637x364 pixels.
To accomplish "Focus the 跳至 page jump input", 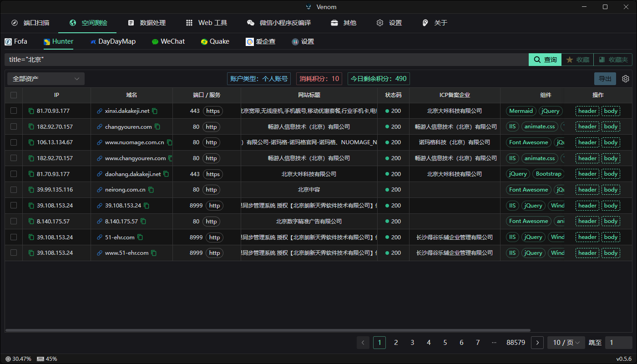I will (x=618, y=343).
